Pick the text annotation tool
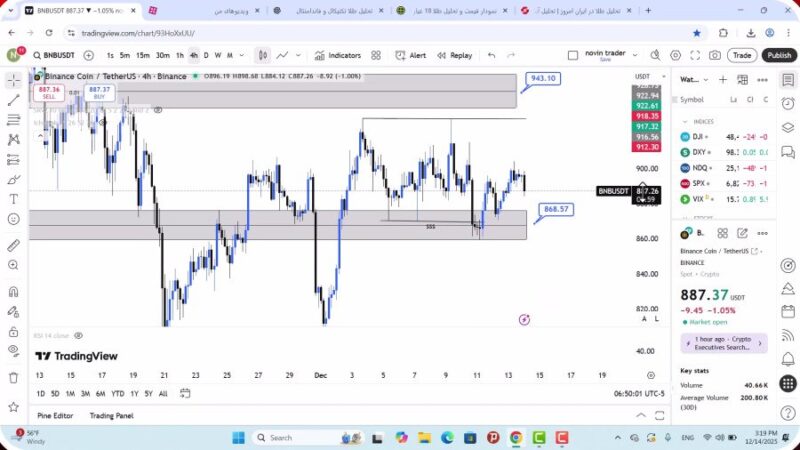Image resolution: width=800 pixels, height=450 pixels. click(x=13, y=199)
